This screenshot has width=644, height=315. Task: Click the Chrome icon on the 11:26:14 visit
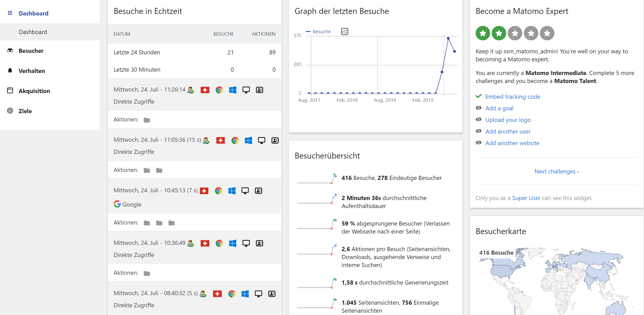pyautogui.click(x=219, y=90)
